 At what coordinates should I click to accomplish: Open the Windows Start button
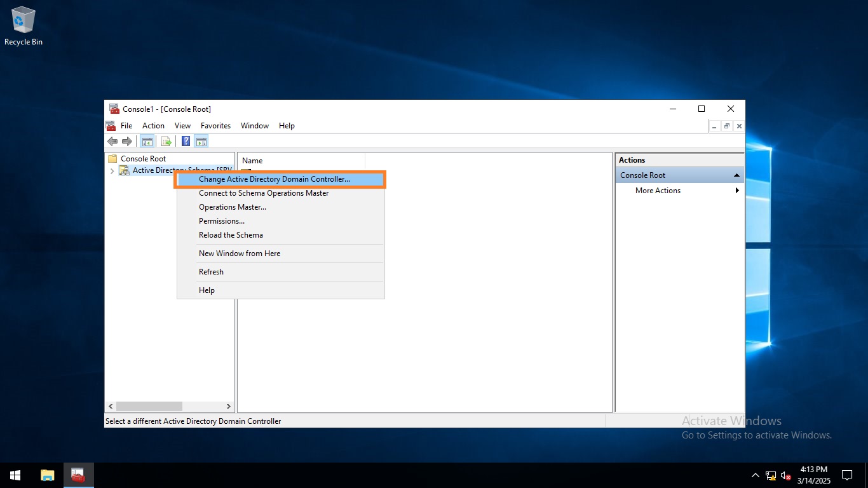click(15, 475)
